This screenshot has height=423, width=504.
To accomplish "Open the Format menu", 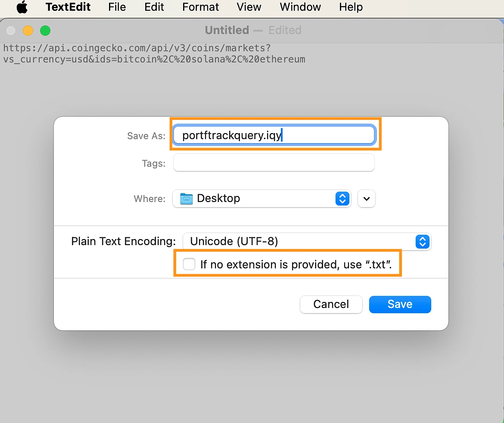I will click(x=201, y=7).
